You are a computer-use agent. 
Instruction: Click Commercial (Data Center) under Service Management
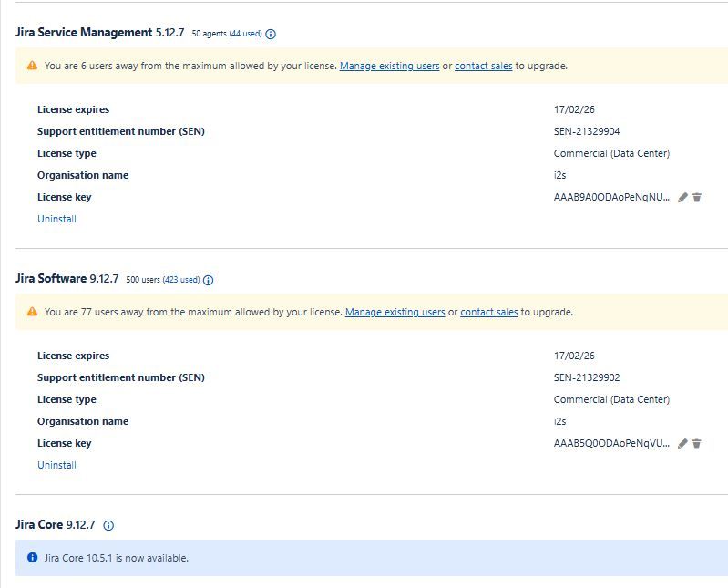pyautogui.click(x=611, y=153)
